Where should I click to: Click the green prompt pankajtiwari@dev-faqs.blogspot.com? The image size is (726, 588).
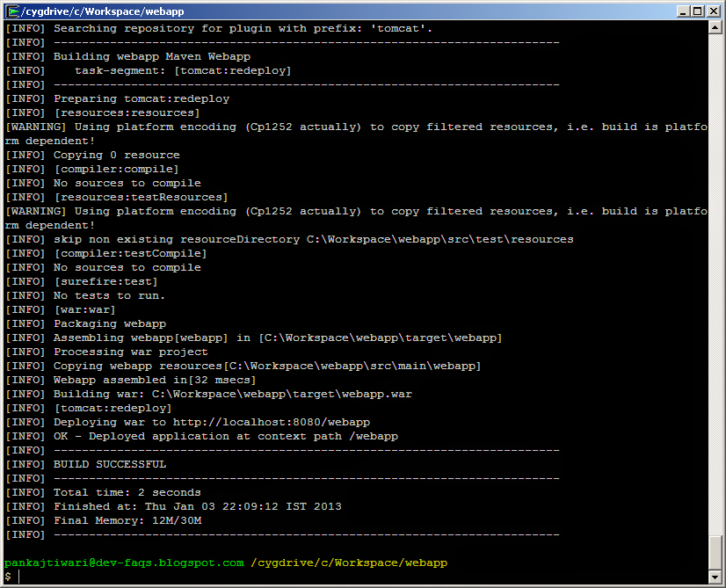tap(124, 563)
